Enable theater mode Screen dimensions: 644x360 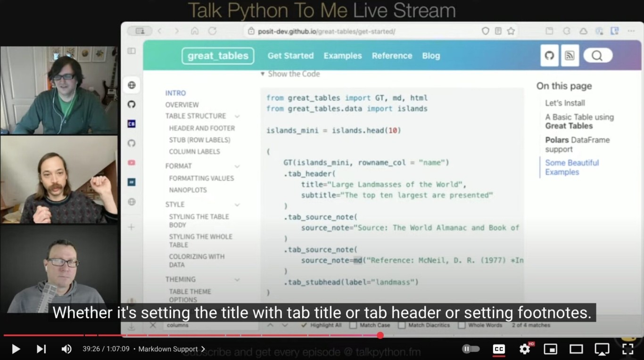point(576,349)
